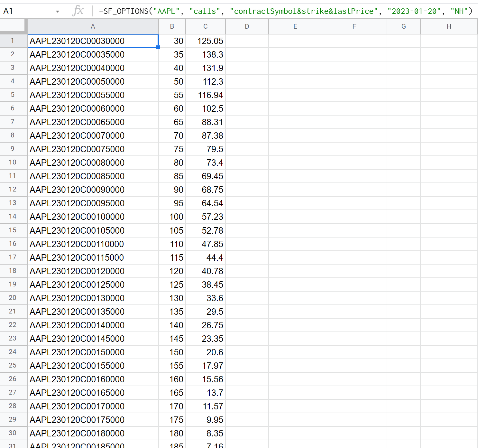Click cell AAPL230120C00165000

tap(93, 393)
